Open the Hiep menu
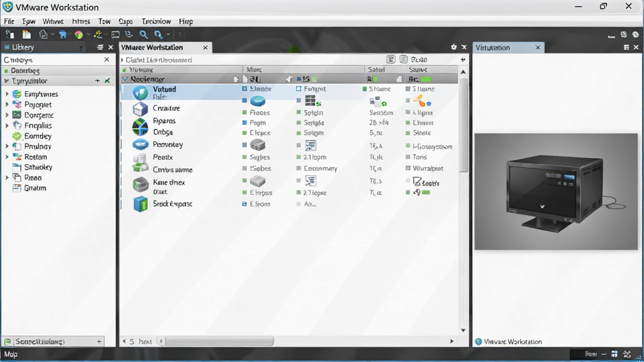Screen dimensions: 644x362 186,21
